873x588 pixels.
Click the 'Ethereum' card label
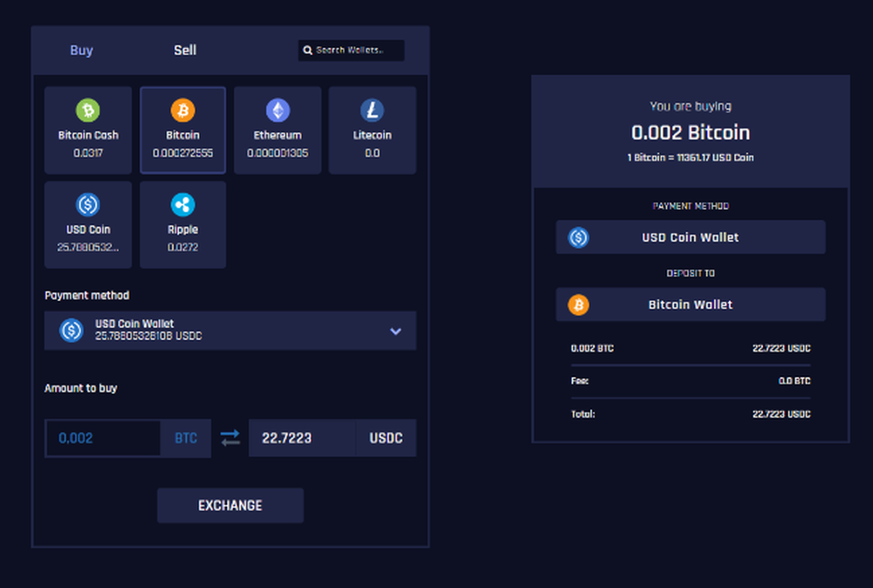278,135
